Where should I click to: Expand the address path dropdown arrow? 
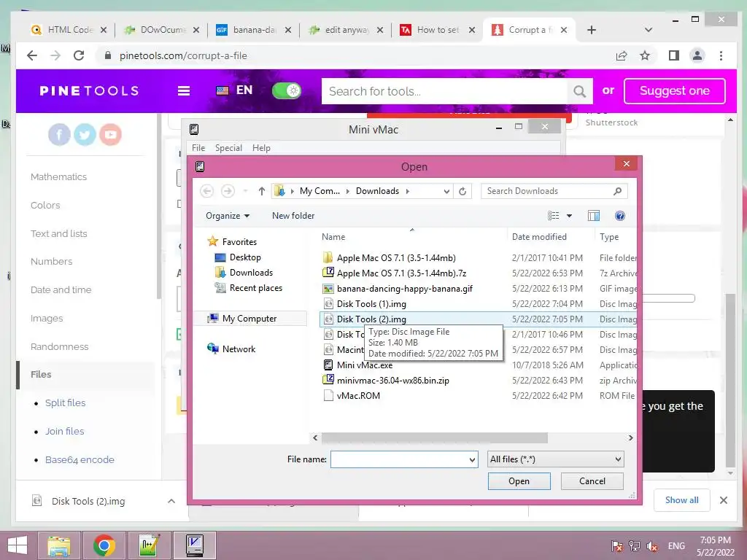click(x=446, y=192)
